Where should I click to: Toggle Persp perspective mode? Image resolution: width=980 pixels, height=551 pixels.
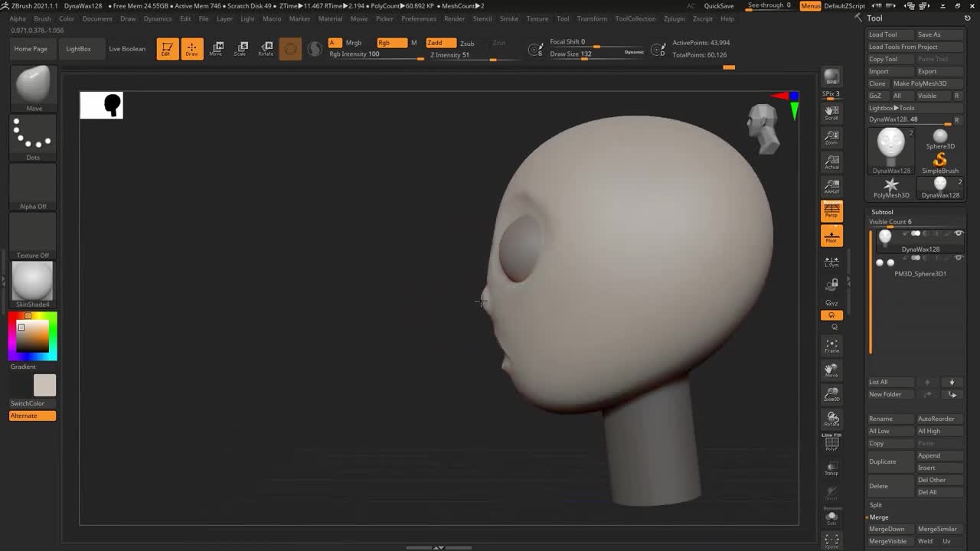[831, 211]
